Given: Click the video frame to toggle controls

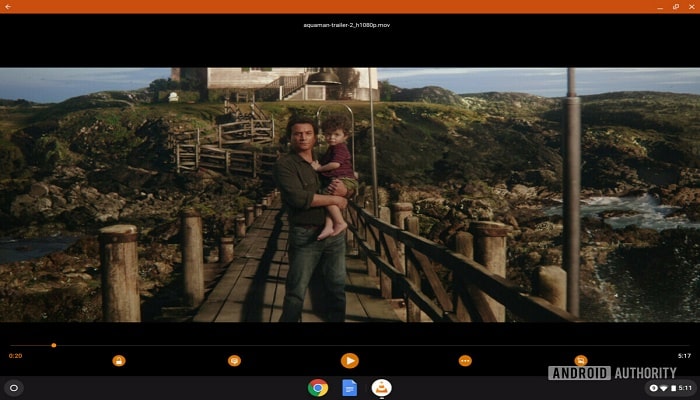Looking at the screenshot, I should pyautogui.click(x=350, y=195).
